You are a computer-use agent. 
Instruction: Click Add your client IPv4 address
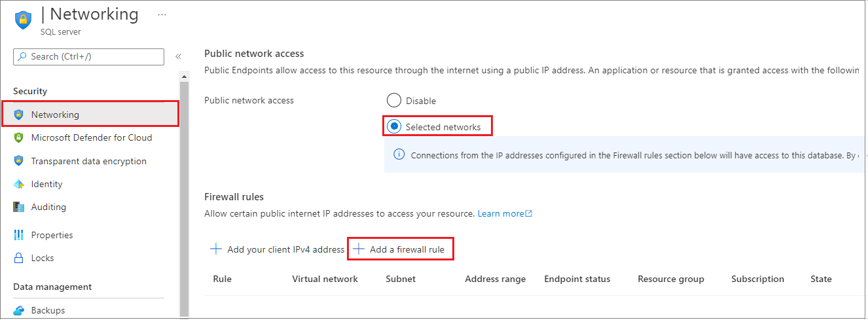coord(278,249)
